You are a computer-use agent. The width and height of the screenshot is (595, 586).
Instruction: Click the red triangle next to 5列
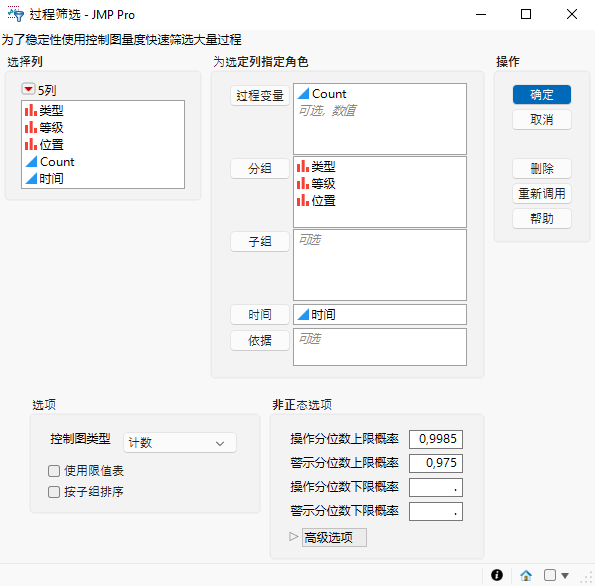[28, 90]
